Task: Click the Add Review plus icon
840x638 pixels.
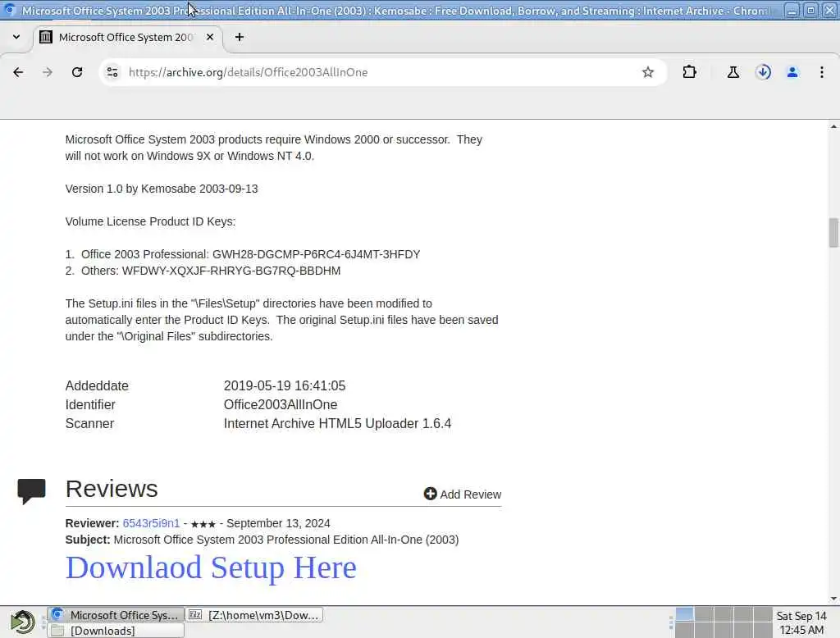Action: tap(430, 494)
